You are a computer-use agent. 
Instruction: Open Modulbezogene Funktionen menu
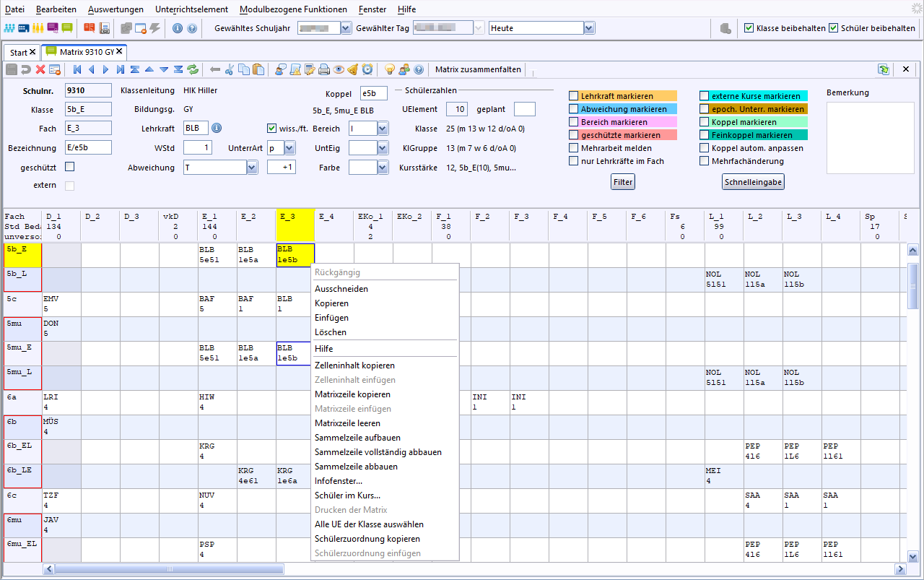[x=293, y=9]
